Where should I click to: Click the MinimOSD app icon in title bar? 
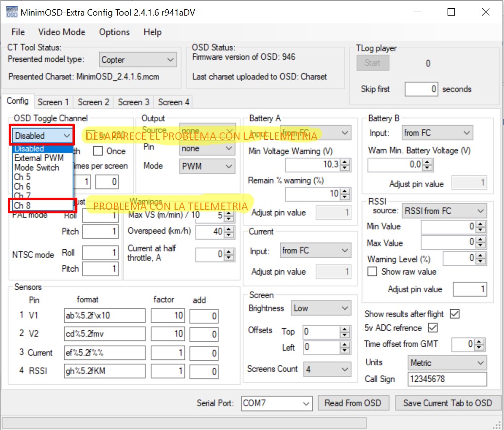click(x=12, y=12)
